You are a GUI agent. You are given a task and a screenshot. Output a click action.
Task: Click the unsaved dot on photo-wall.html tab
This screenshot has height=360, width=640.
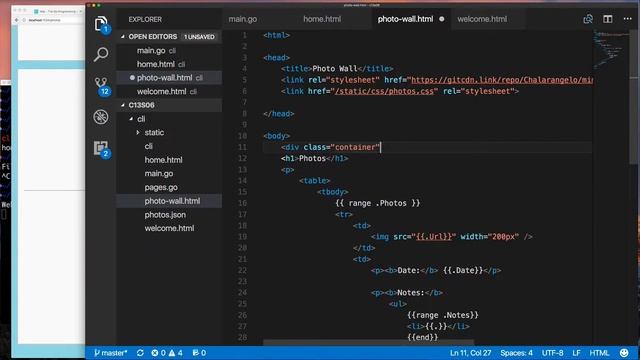(x=442, y=19)
